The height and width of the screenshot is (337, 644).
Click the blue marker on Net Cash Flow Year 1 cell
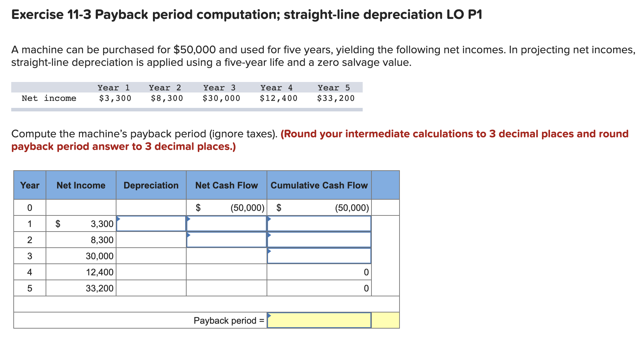(x=189, y=219)
